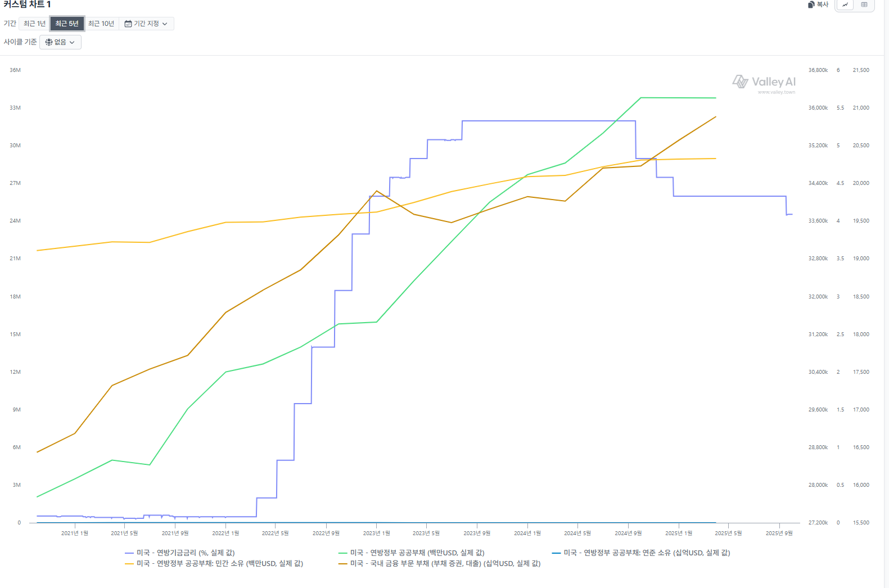This screenshot has height=588, width=889.
Task: Click the 18M left axis value
Action: (x=15, y=297)
